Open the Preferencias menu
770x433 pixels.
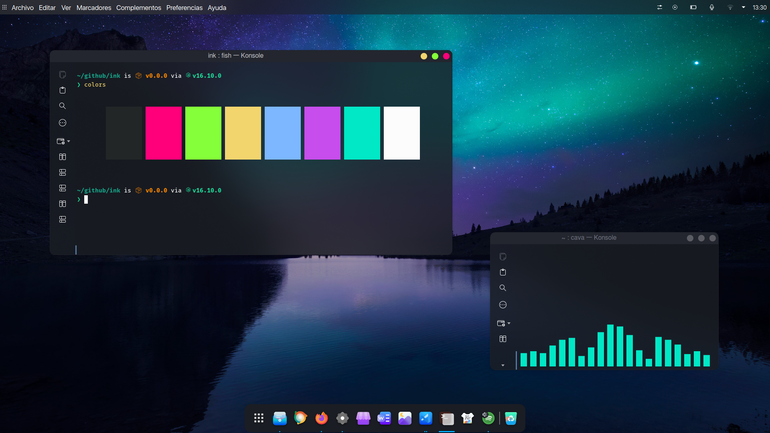(x=184, y=8)
